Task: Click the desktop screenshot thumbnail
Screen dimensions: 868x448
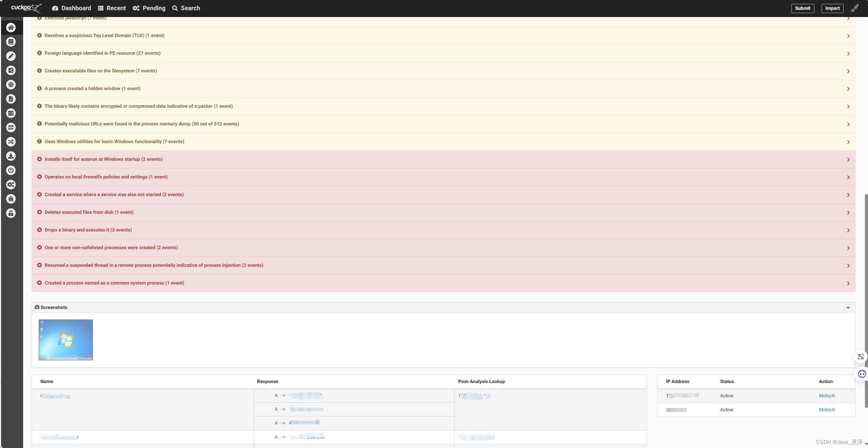Action: 65,340
